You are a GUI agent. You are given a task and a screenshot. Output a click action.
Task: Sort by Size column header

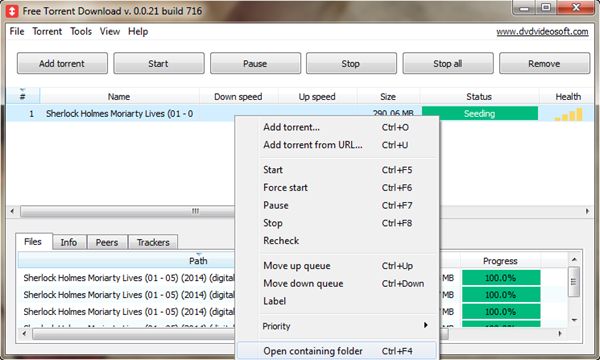(x=388, y=96)
